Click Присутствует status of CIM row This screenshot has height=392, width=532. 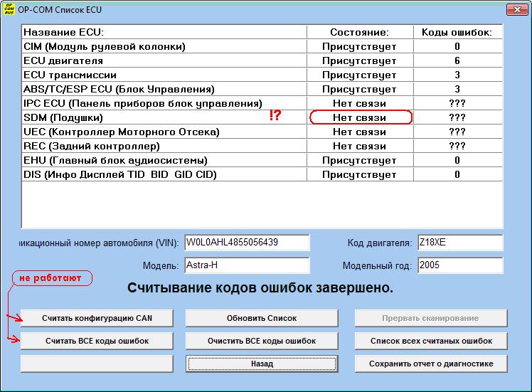360,46
